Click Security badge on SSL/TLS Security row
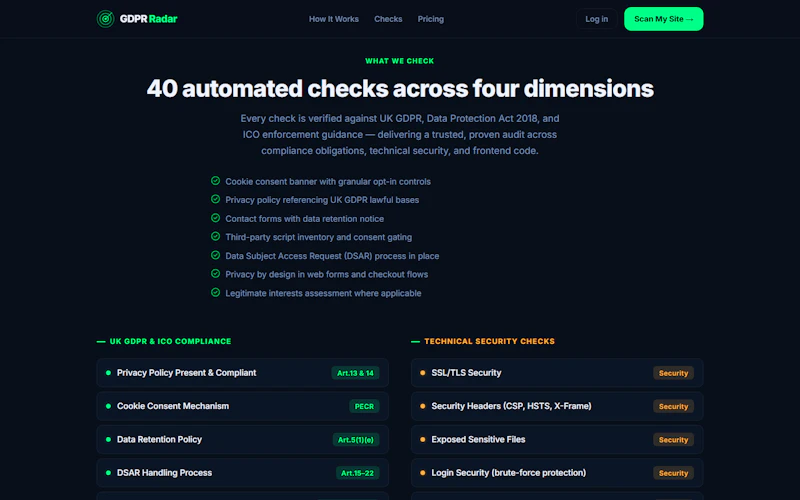 pyautogui.click(x=673, y=373)
